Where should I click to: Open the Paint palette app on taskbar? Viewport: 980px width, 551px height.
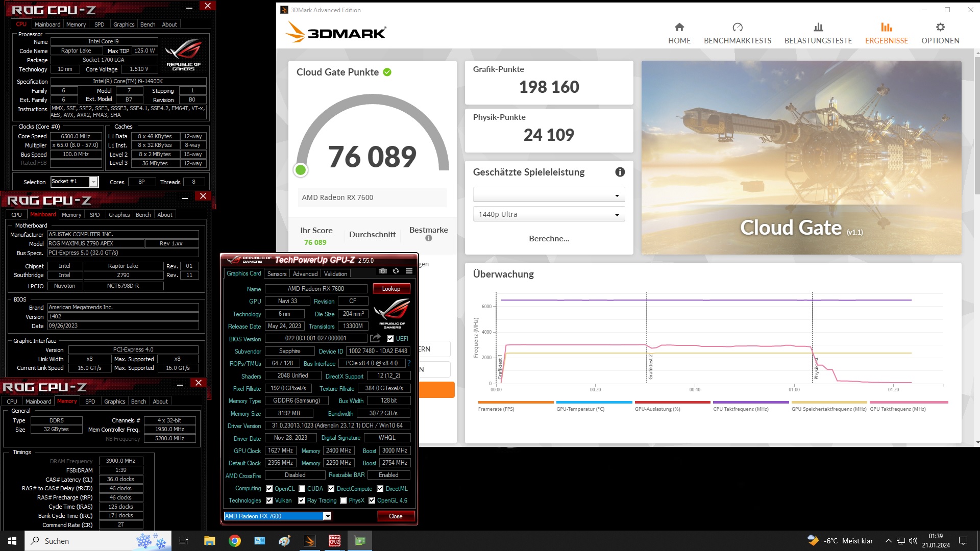tap(285, 541)
